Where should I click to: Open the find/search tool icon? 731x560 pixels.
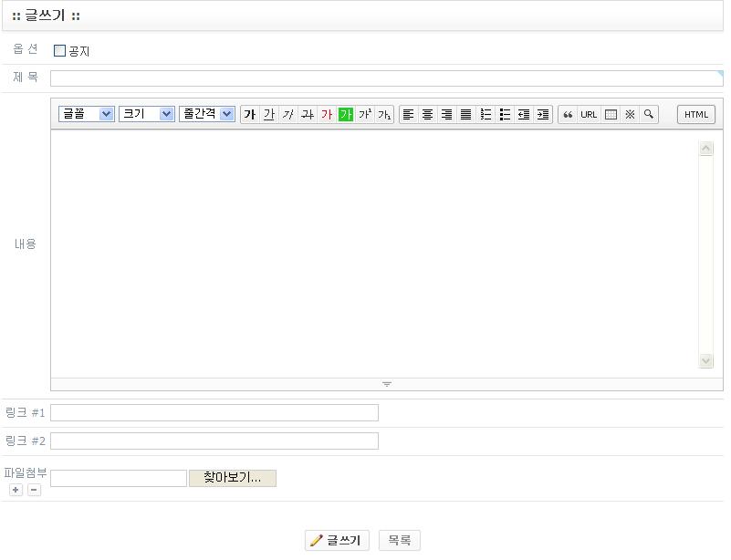[x=648, y=115]
